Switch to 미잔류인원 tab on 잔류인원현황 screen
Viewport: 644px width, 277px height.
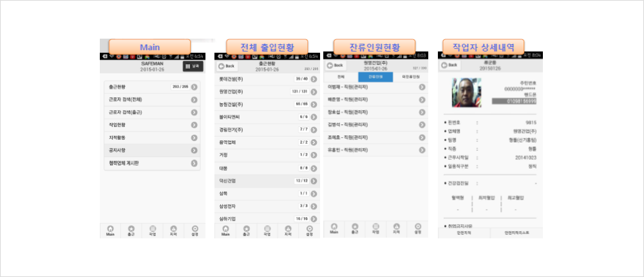click(410, 77)
